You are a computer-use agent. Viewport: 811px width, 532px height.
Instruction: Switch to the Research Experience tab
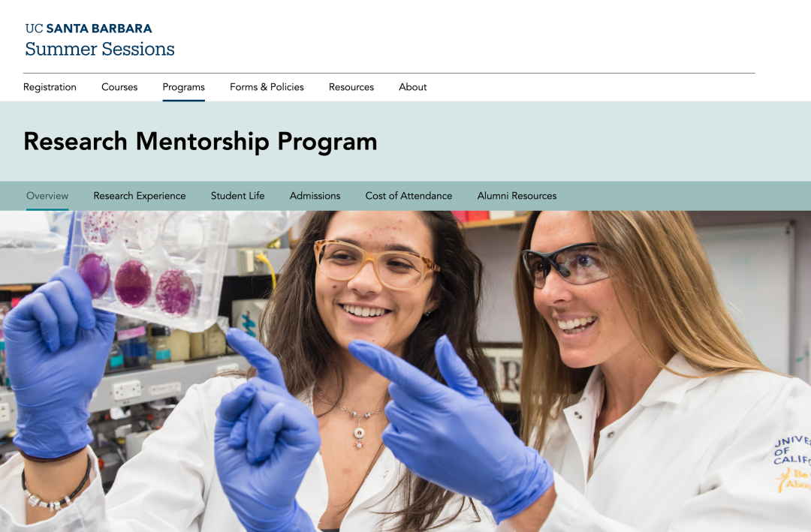(139, 196)
